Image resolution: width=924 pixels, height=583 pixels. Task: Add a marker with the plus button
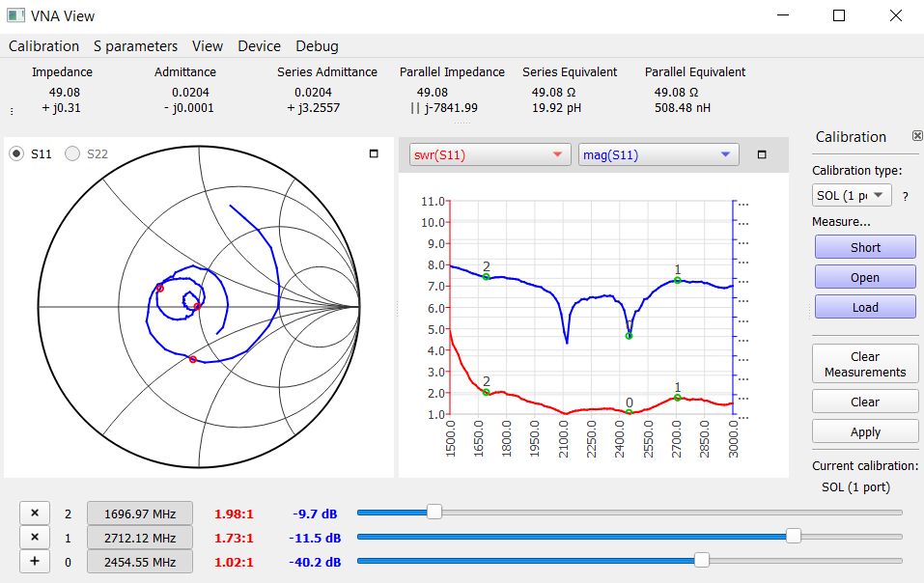point(34,561)
